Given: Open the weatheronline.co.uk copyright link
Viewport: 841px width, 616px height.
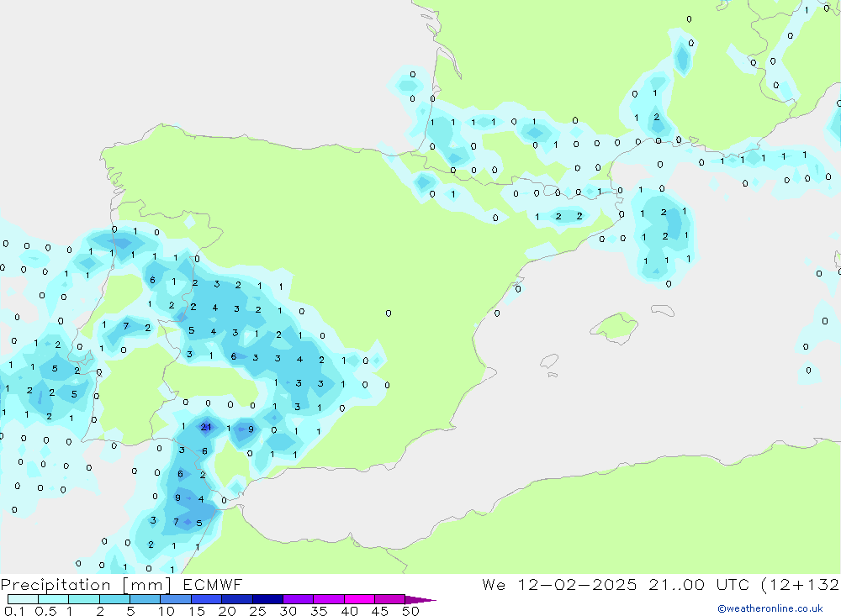Looking at the screenshot, I should pos(770,608).
